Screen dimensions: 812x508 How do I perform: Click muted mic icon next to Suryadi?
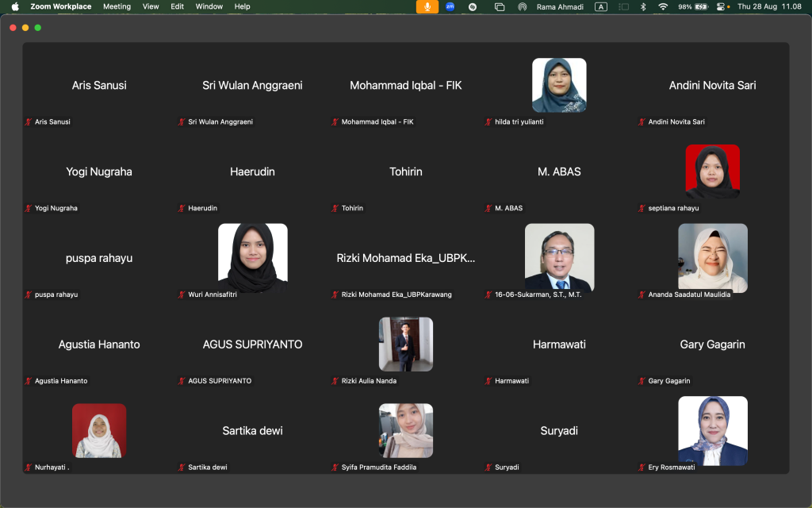tap(488, 468)
